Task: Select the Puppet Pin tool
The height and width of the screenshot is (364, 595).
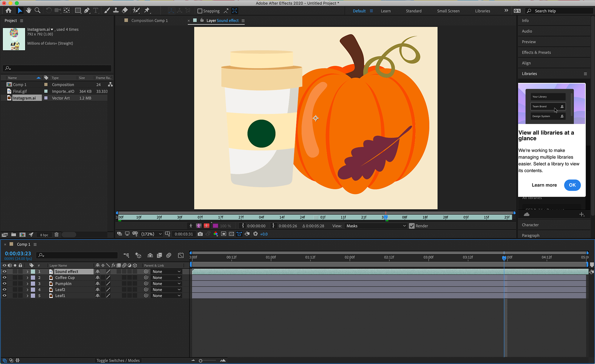Action: point(147,11)
